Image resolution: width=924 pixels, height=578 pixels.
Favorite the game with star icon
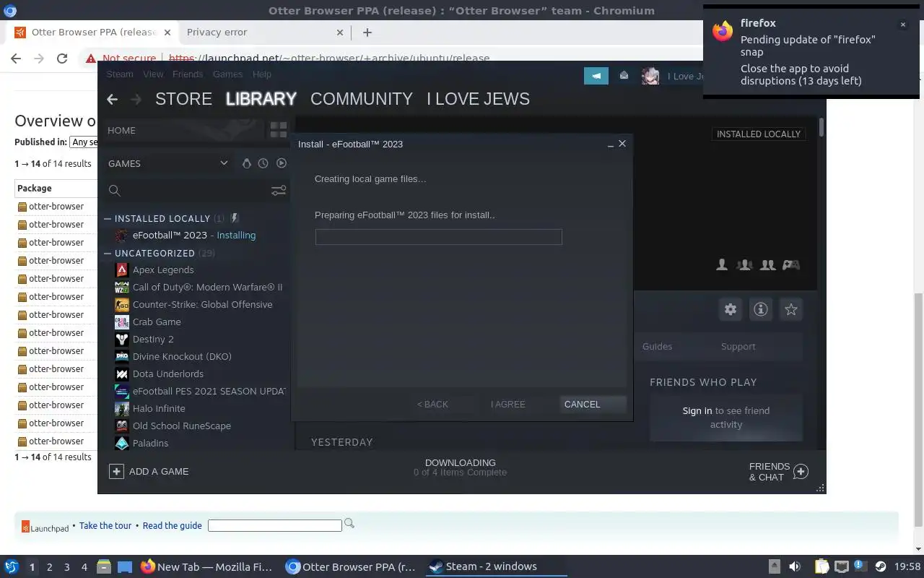tap(791, 309)
